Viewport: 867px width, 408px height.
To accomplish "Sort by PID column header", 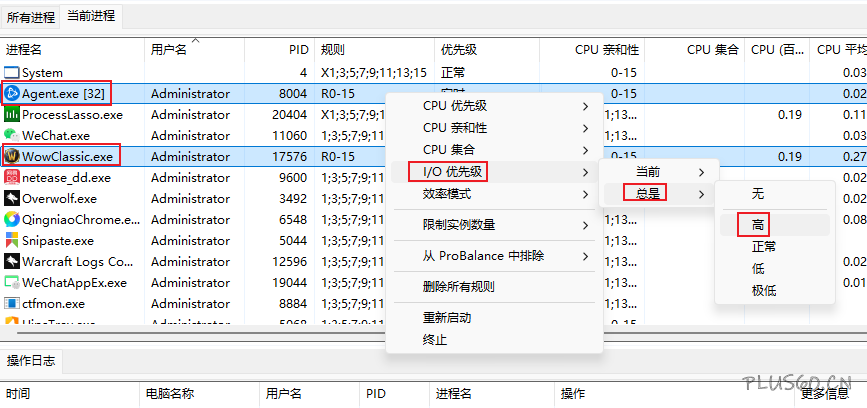I will click(280, 50).
